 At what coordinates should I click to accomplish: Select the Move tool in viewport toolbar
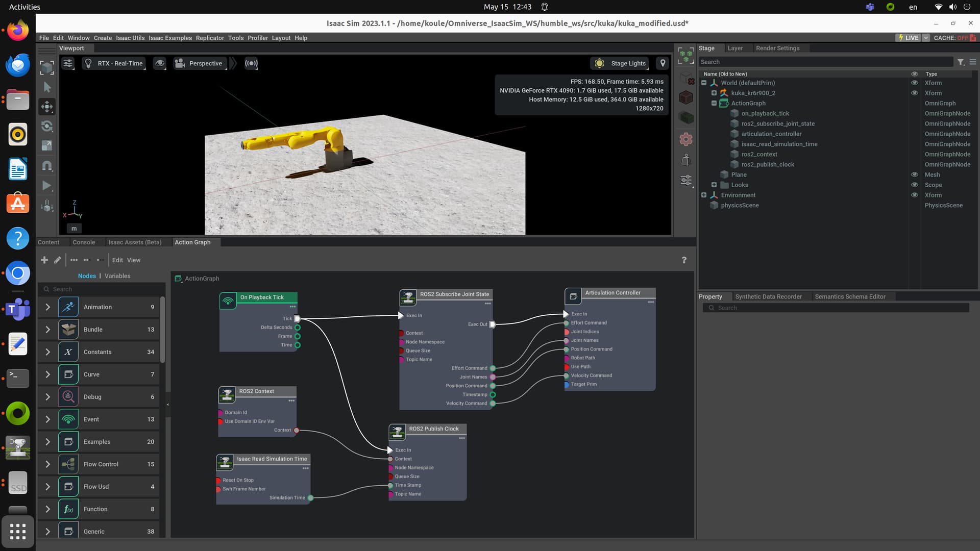pos(47,107)
